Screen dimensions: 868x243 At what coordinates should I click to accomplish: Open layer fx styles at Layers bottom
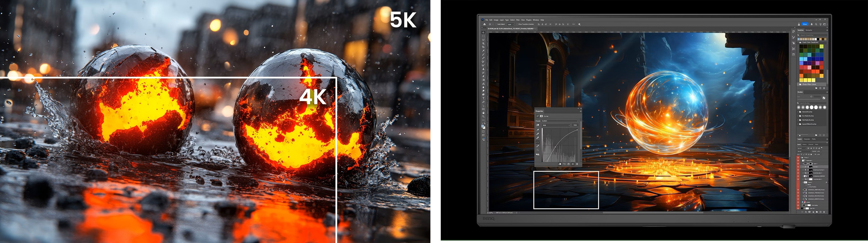click(806, 212)
